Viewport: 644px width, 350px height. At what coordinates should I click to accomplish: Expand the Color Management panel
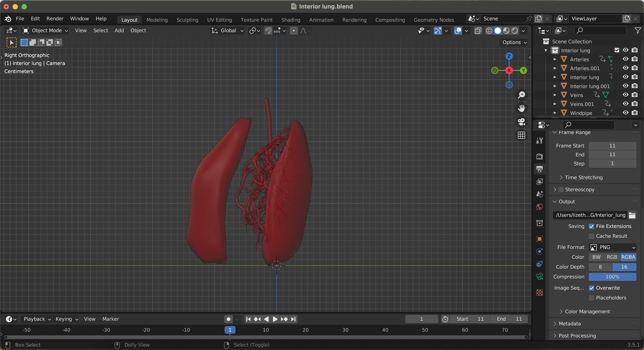coord(587,312)
